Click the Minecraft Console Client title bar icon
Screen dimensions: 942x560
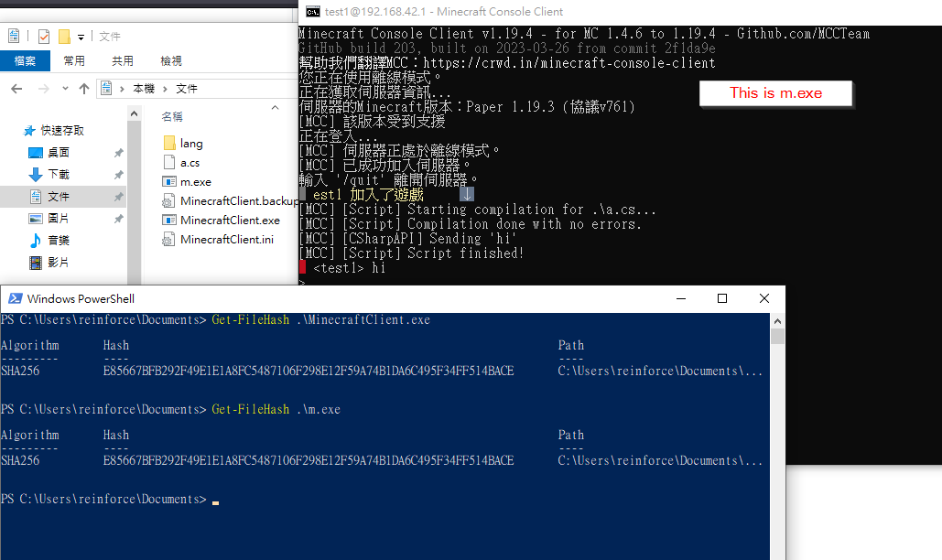click(312, 12)
